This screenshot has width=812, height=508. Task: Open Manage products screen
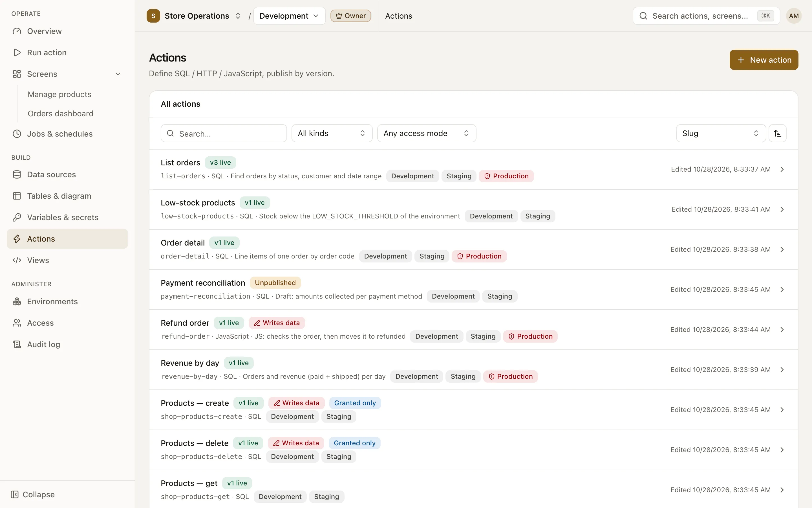[59, 95]
